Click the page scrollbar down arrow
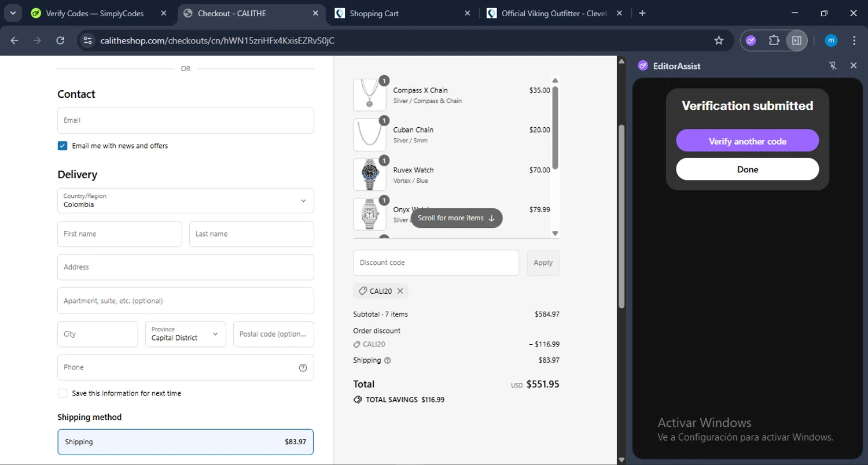The width and height of the screenshot is (868, 465). [621, 460]
